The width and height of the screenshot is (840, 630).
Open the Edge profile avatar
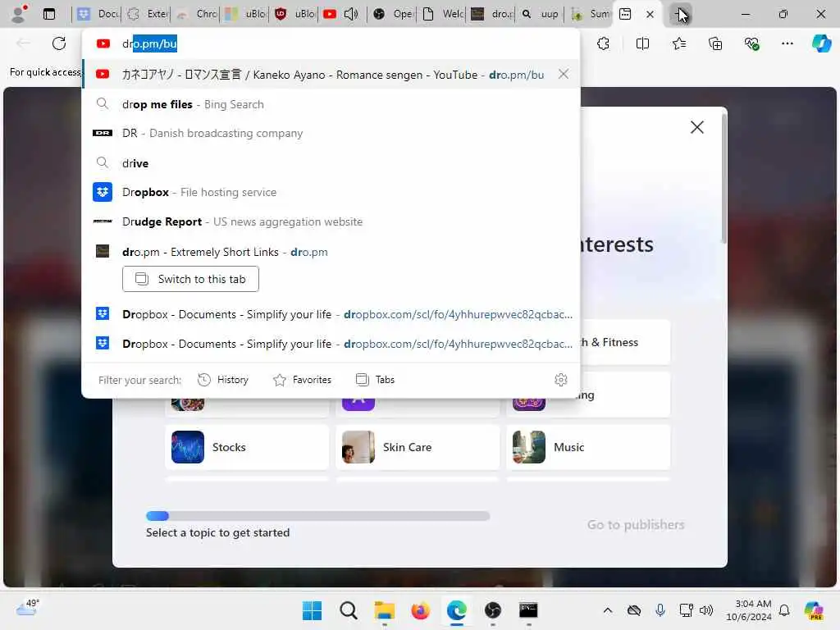click(x=20, y=13)
